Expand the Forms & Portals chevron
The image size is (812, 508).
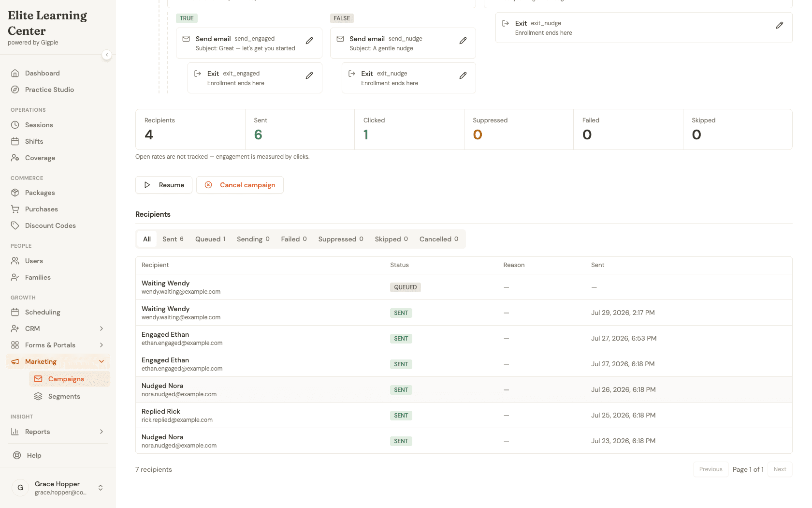point(101,345)
